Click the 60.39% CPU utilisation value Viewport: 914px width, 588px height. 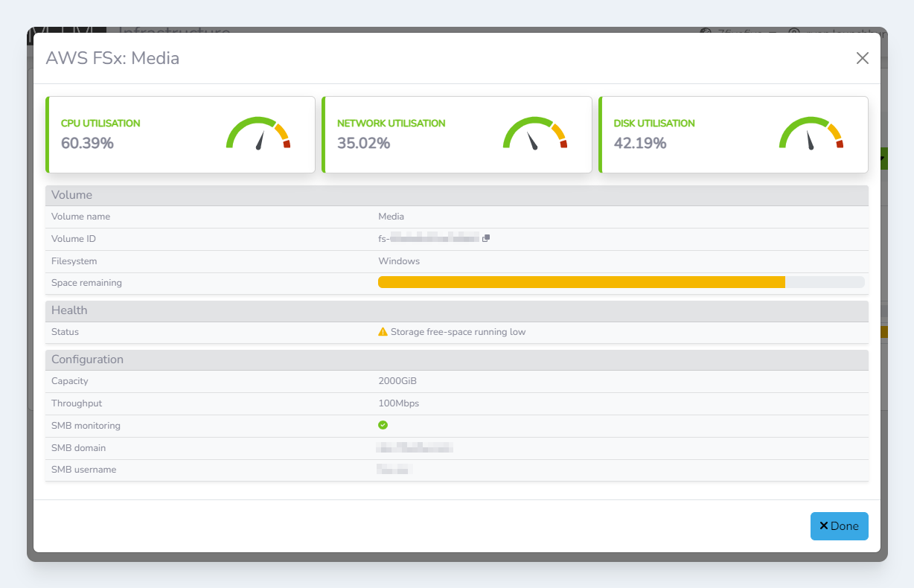point(87,143)
